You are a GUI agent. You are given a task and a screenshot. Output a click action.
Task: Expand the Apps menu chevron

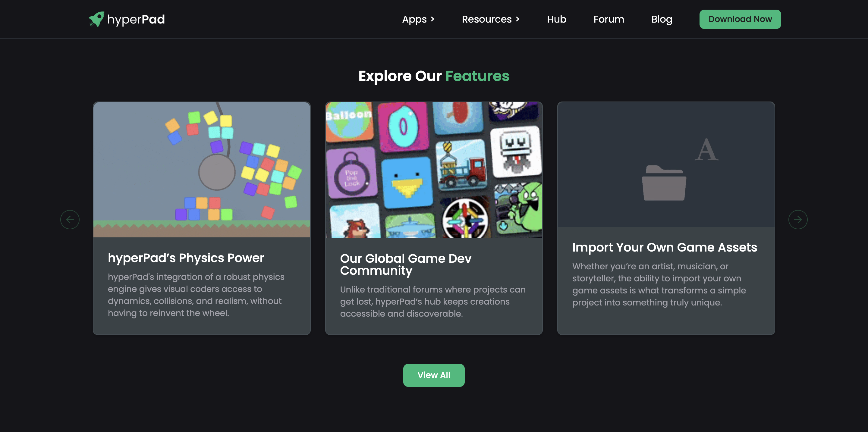tap(432, 19)
